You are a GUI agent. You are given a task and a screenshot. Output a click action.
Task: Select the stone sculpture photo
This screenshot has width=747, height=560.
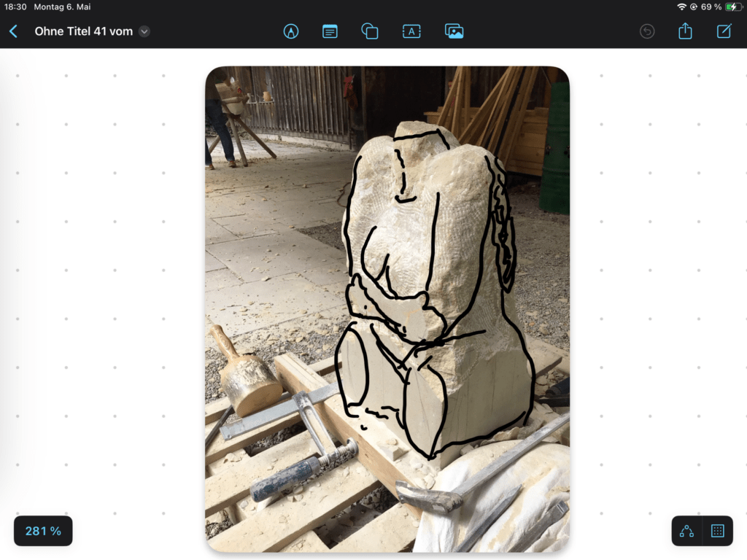pos(387,308)
